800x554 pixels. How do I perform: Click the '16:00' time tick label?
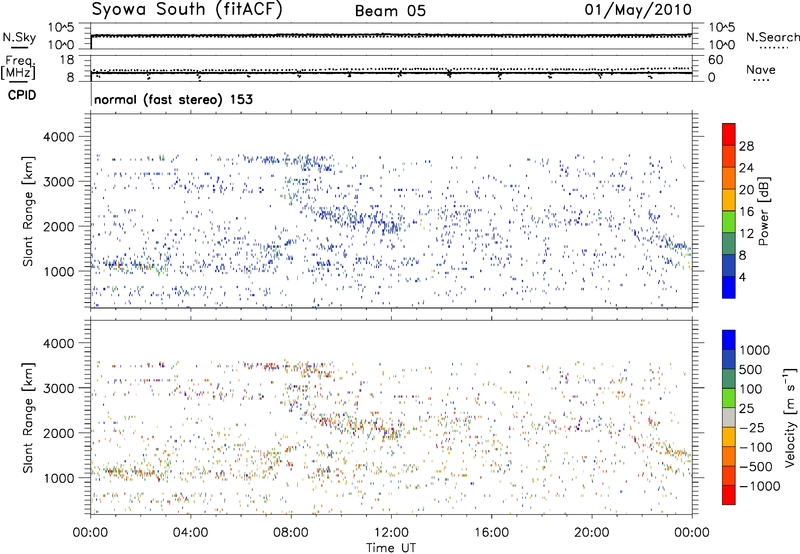tap(491, 532)
